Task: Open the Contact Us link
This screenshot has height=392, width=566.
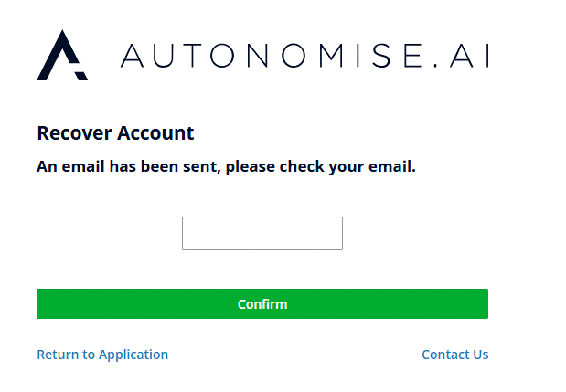Action: coord(455,355)
